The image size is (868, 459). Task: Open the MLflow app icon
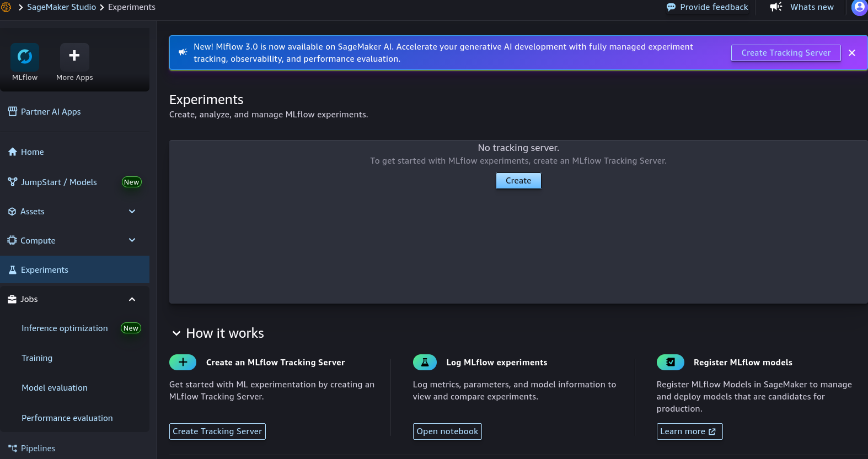[25, 57]
